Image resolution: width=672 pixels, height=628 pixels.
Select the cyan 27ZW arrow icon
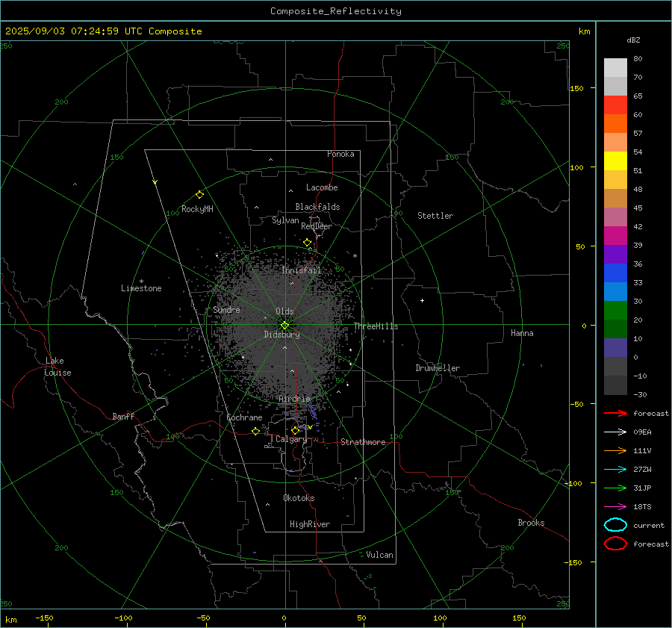615,470
